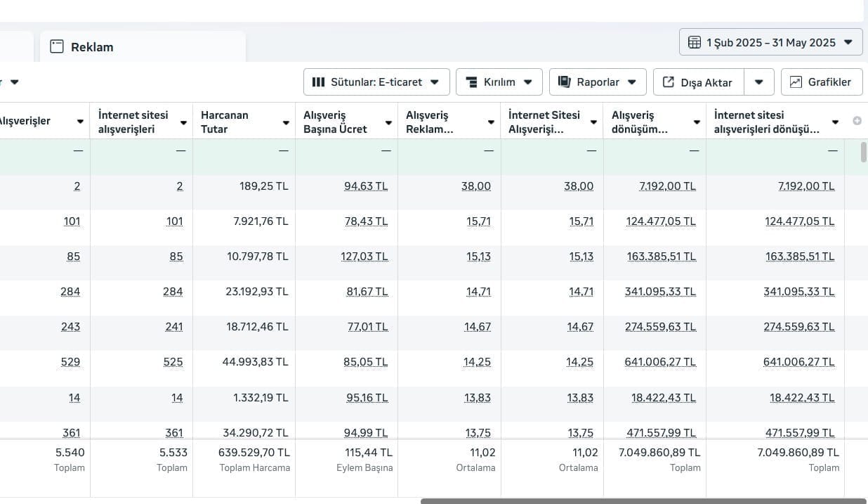Open Alışveriş Başına Ücret column arrow
The image size is (868, 504).
[x=388, y=122]
